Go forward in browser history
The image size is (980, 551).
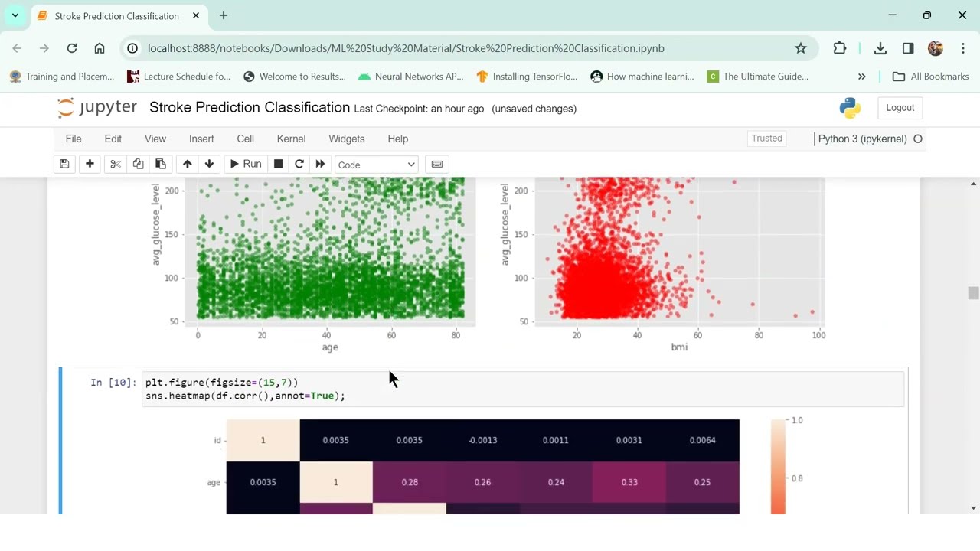[44, 48]
